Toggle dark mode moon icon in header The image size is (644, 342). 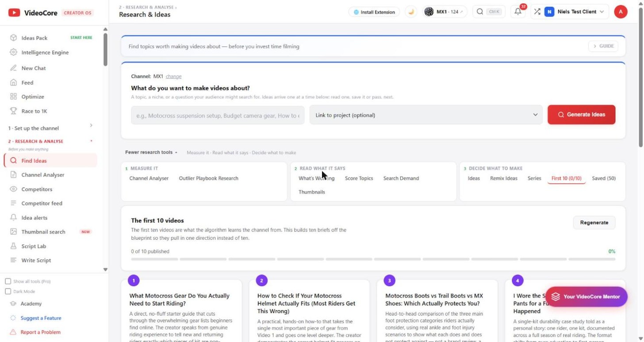pyautogui.click(x=411, y=12)
